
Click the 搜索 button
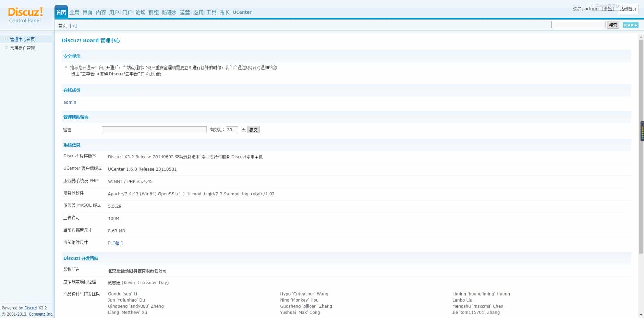pyautogui.click(x=613, y=25)
